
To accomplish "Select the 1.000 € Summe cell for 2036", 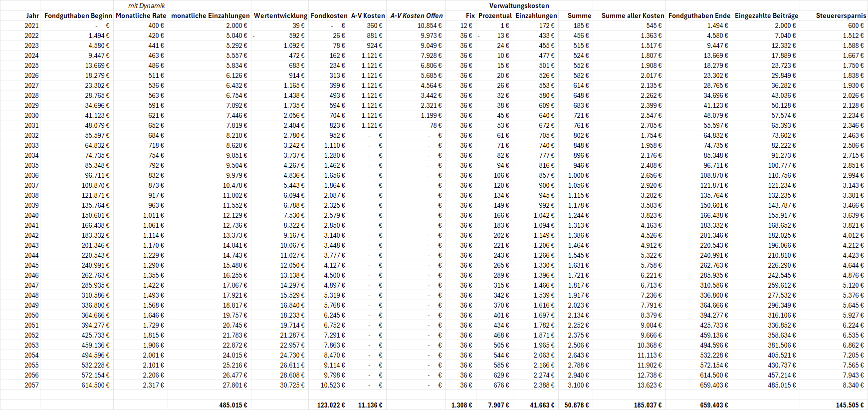I will 578,175.
